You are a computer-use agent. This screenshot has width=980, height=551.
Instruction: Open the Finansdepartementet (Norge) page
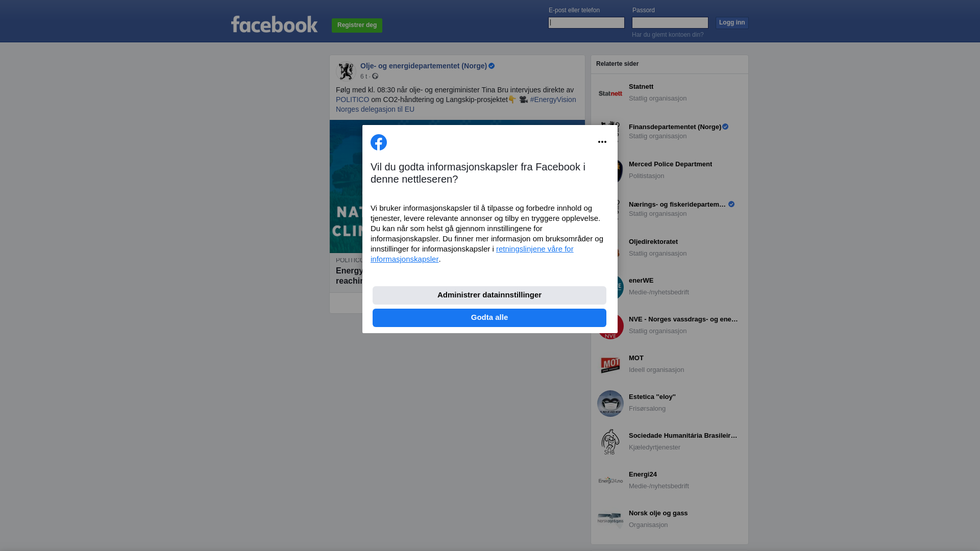tap(675, 127)
